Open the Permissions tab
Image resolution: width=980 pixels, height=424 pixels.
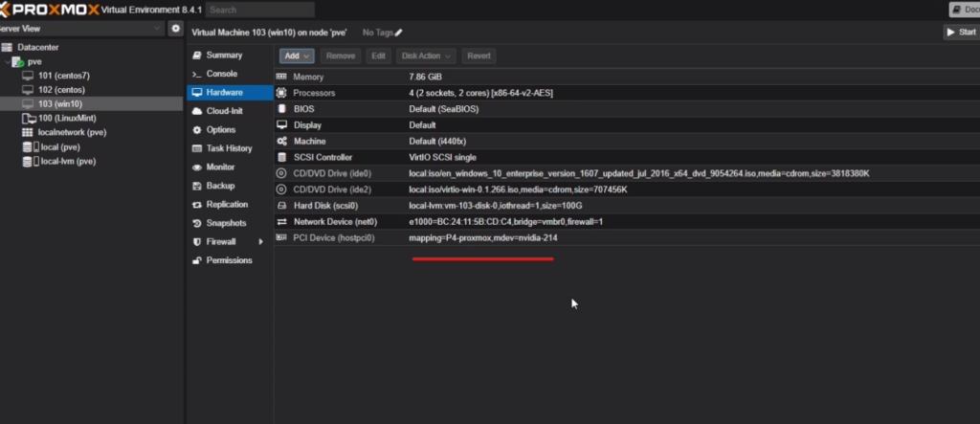point(230,260)
